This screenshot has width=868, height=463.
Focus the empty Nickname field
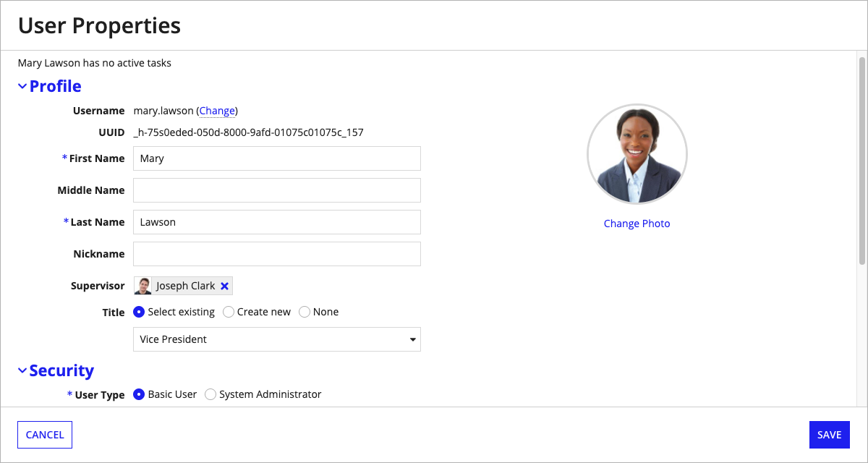[x=277, y=254]
